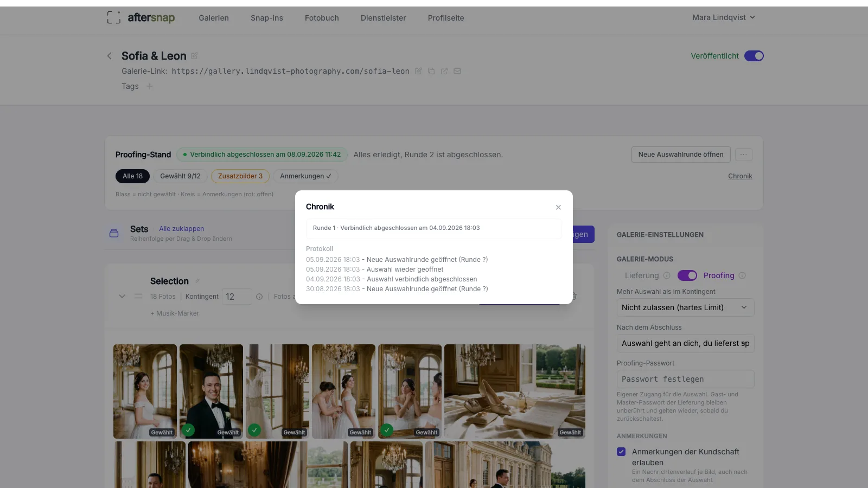
Task: Click Neue Auswahlrunde öffnen button
Action: tap(681, 155)
